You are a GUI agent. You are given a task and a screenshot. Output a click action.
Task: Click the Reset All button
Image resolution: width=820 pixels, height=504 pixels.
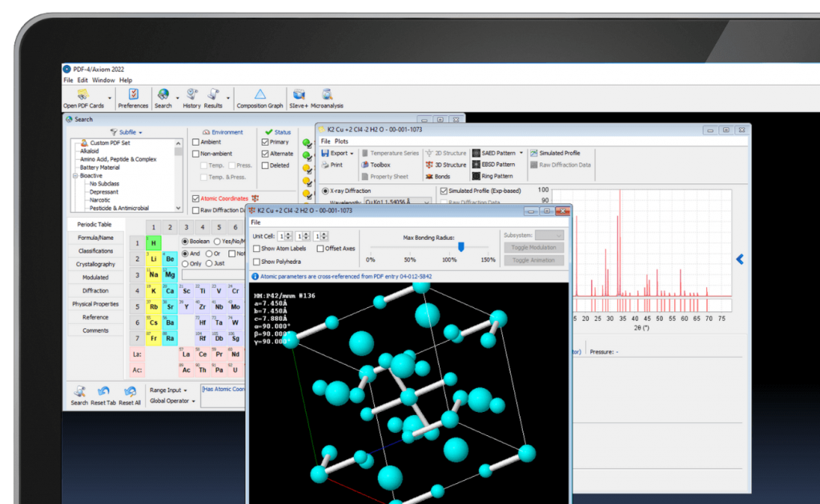pyautogui.click(x=130, y=396)
